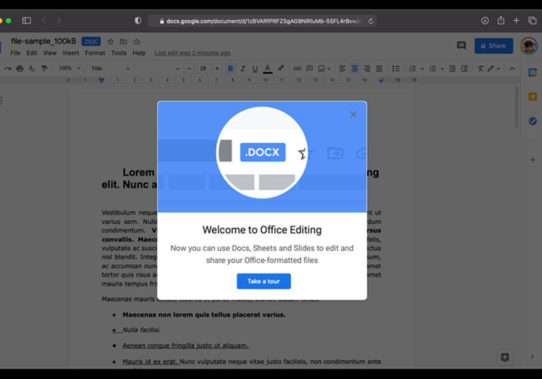Clear formatting
Screen dimensions: 542x379
480,68
